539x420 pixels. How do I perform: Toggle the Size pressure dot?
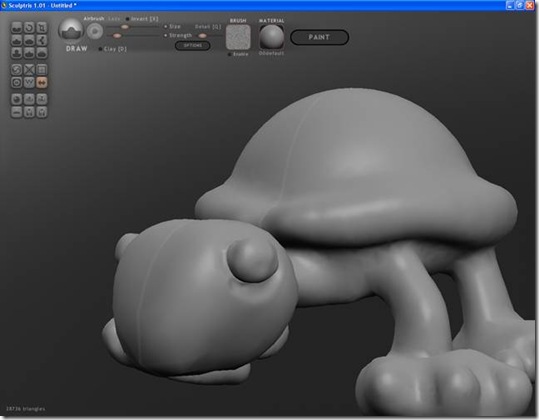pos(166,26)
